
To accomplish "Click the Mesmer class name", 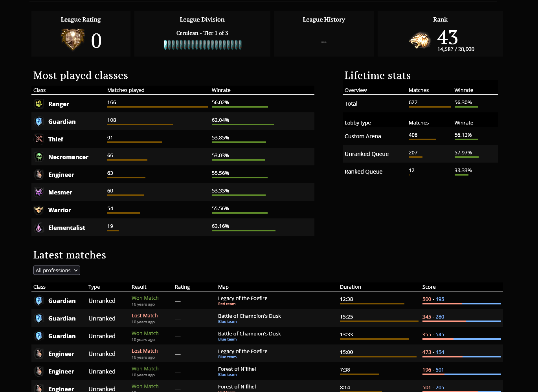I will [60, 192].
